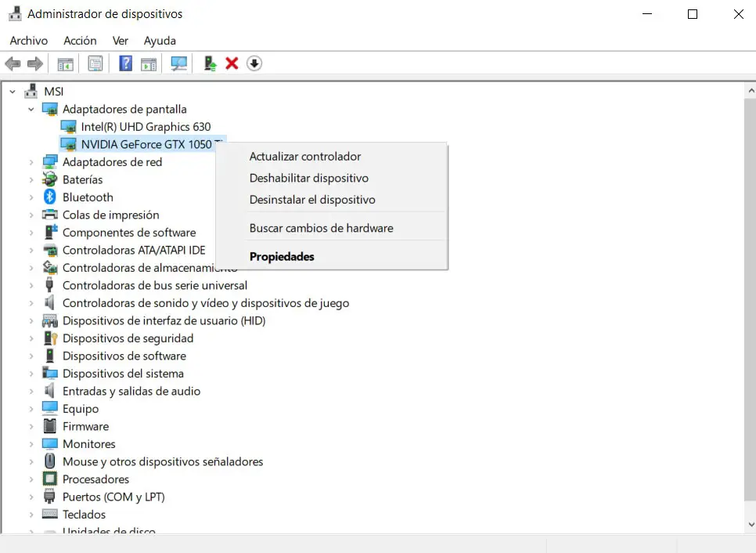The width and height of the screenshot is (756, 553).
Task: Click the Controladoras de bus serie universal icon
Action: click(x=49, y=284)
